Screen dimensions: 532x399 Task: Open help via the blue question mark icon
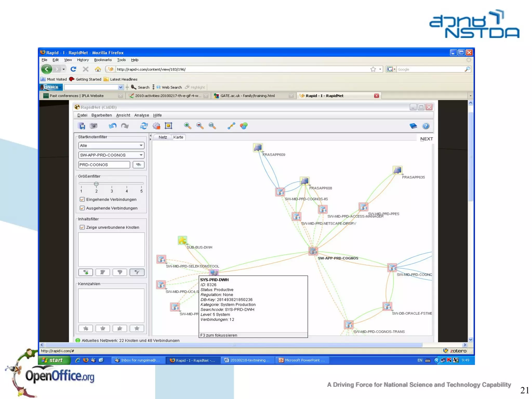[x=426, y=126]
